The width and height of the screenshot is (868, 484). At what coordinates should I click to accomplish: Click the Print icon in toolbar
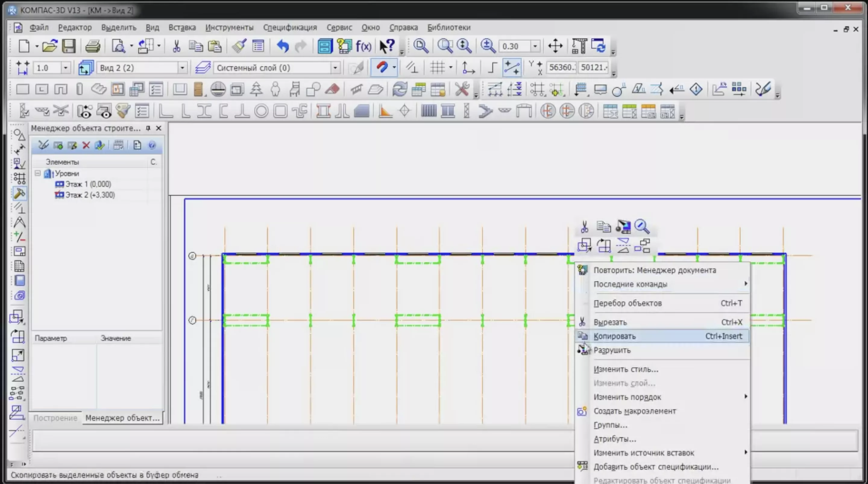click(x=92, y=46)
